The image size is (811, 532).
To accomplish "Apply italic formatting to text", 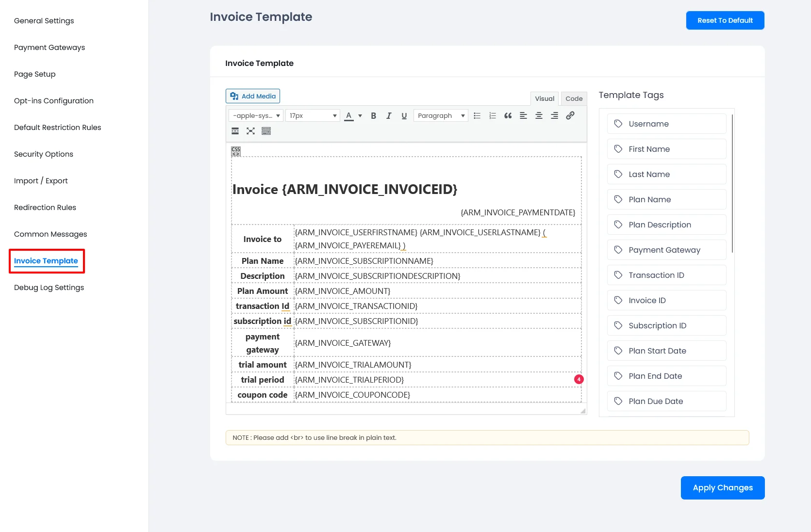I will click(389, 116).
